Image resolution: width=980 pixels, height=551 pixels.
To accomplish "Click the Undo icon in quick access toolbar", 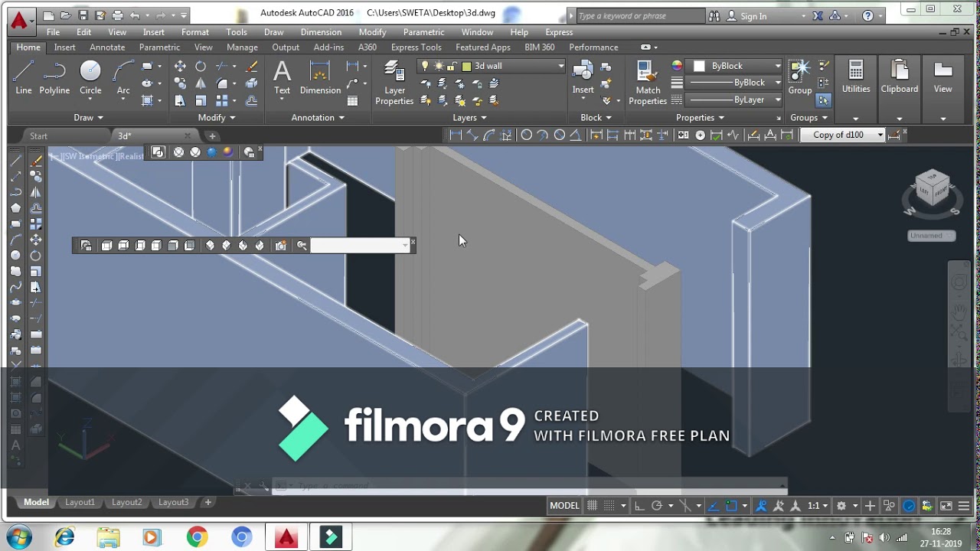I will [x=135, y=15].
